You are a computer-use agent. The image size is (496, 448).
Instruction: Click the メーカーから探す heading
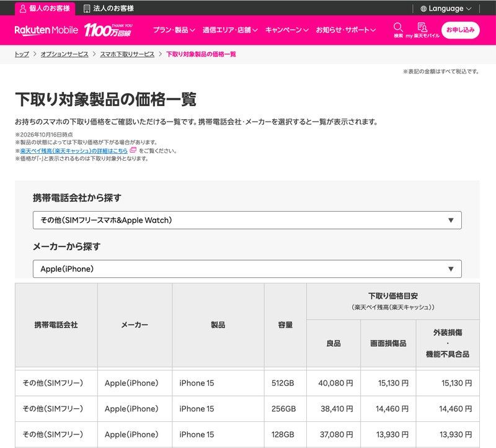pos(66,246)
